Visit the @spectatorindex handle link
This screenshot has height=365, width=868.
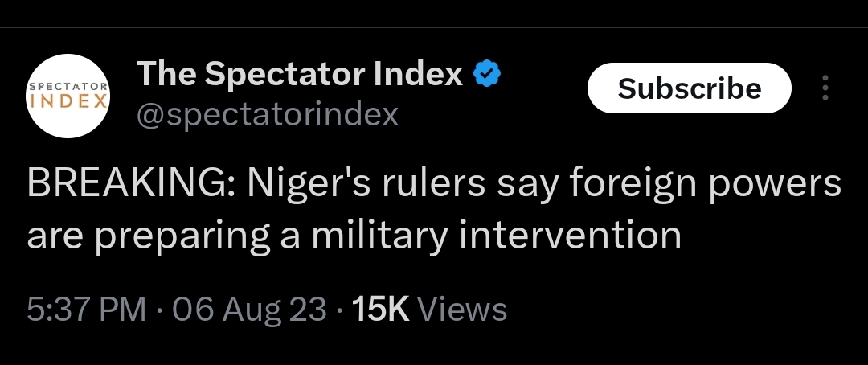[x=268, y=115]
